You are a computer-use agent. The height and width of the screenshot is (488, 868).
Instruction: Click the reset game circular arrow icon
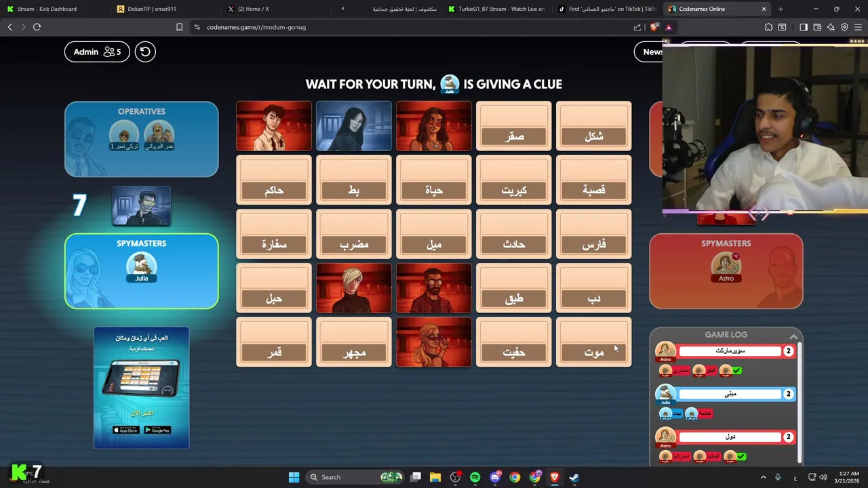click(x=145, y=52)
